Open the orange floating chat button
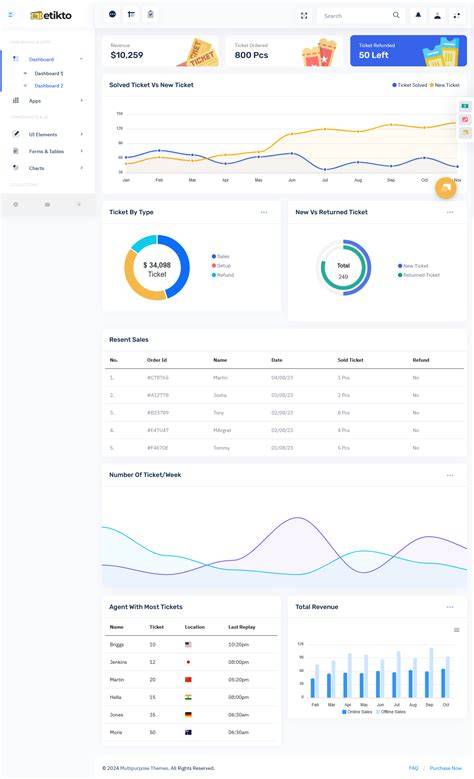Image resolution: width=474 pixels, height=779 pixels. [x=446, y=188]
